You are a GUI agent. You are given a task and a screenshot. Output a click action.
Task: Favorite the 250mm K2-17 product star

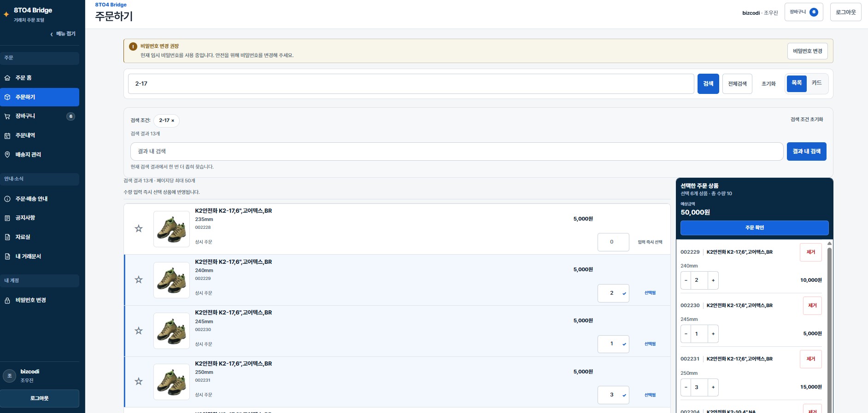point(139,381)
